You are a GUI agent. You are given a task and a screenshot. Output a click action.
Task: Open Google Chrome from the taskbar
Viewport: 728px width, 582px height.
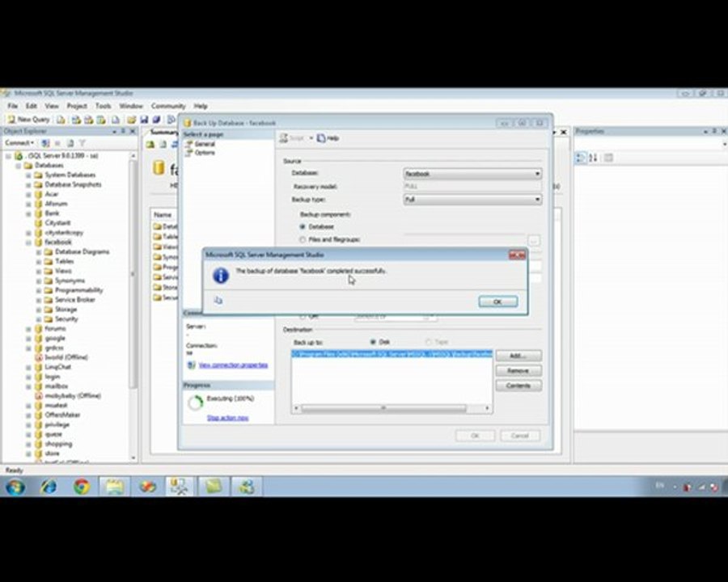point(82,487)
